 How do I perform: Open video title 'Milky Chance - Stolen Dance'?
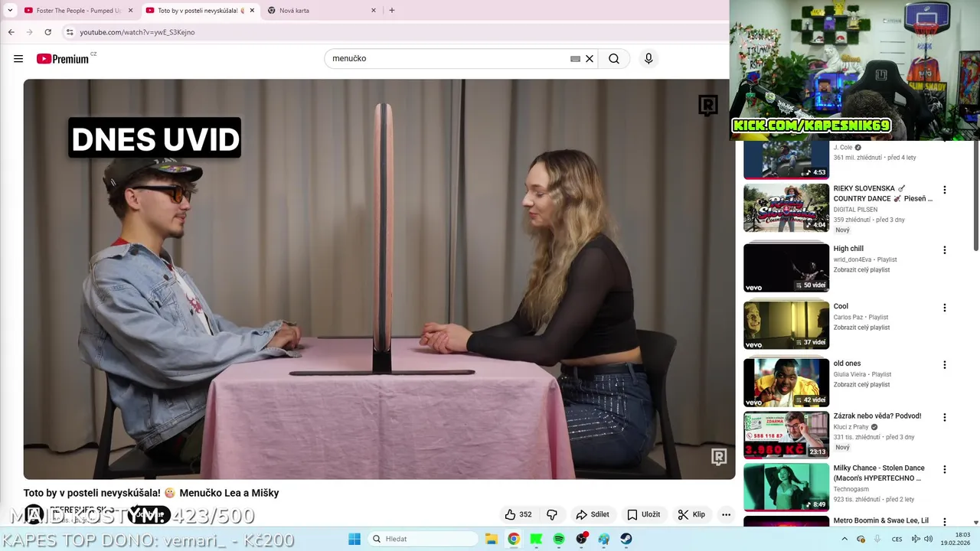click(x=879, y=473)
